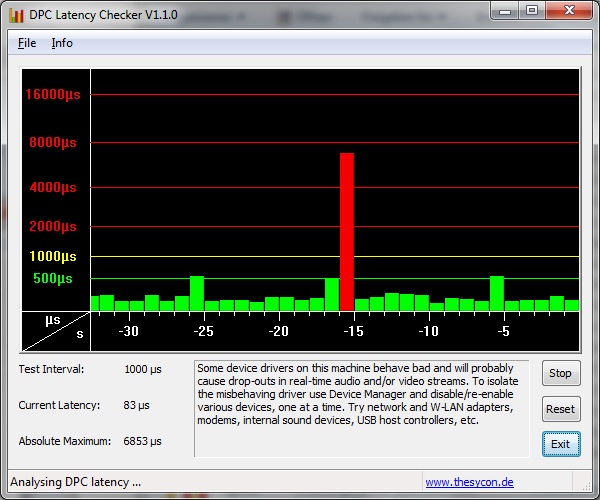Viewport: 600px width, 500px height.
Task: Click the Test Interval value 1000 µs
Action: pyautogui.click(x=143, y=370)
